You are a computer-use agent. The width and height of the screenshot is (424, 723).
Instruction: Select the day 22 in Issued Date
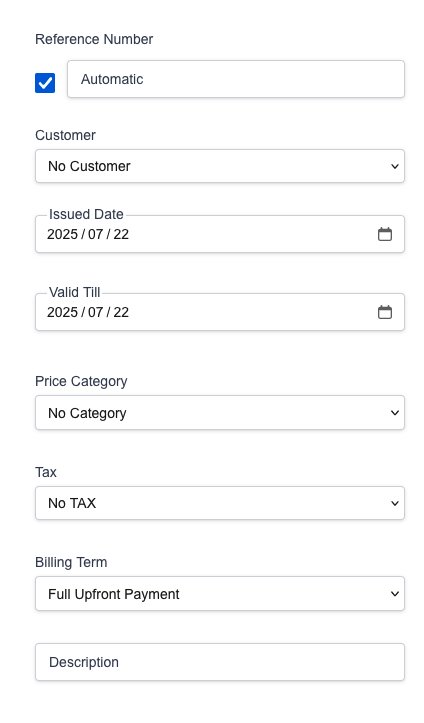click(x=121, y=234)
